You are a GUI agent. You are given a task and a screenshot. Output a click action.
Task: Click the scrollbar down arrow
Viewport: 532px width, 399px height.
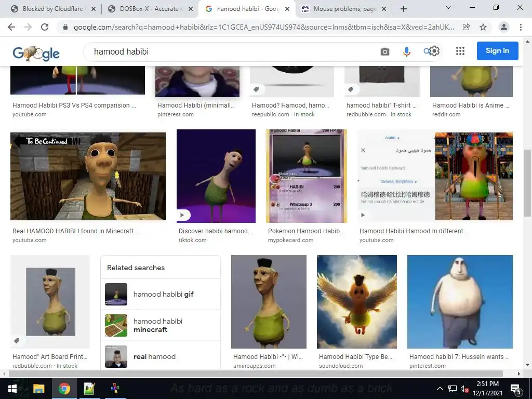tap(527, 365)
